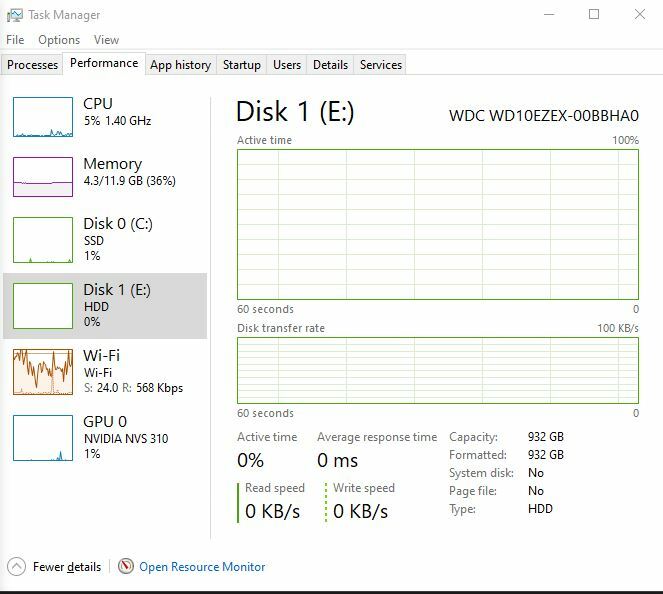Image resolution: width=663 pixels, height=594 pixels.
Task: Click the Fewer details chevron icon
Action: [17, 566]
